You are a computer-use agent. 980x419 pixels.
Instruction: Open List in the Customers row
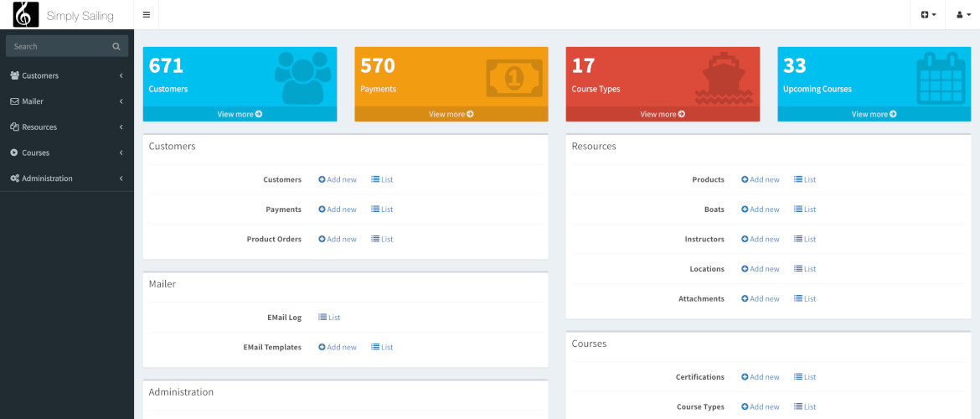click(382, 179)
